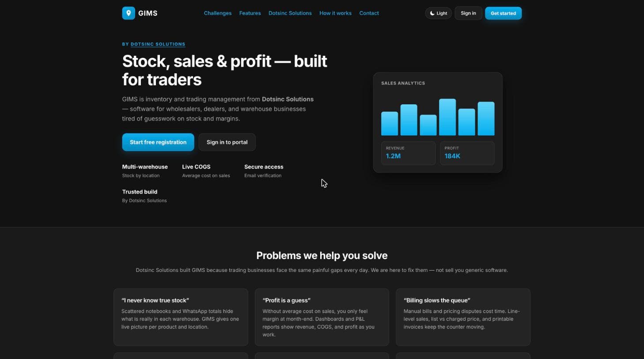Select the "Profit is a guess" card
Viewport: 644px width, 359px height.
322,317
